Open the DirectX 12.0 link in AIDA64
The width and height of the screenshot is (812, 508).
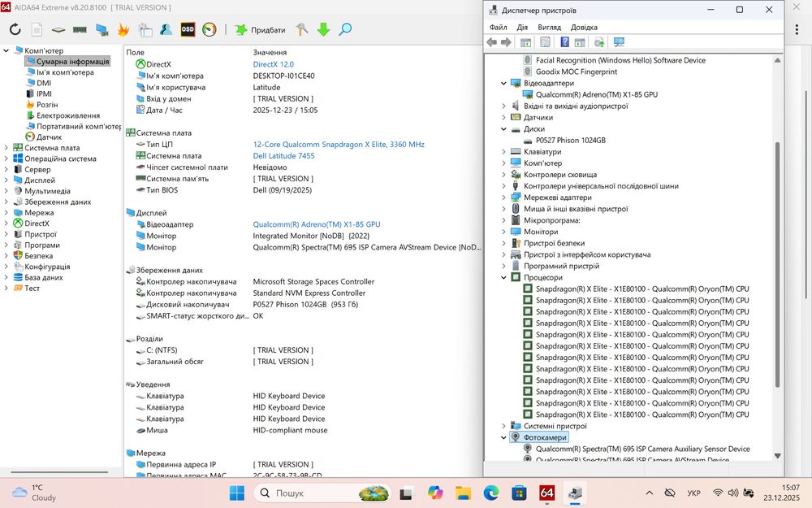click(273, 64)
